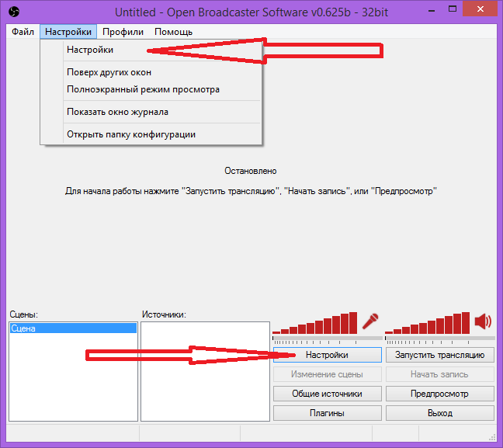Click the OBS logo in title bar

tap(14, 12)
